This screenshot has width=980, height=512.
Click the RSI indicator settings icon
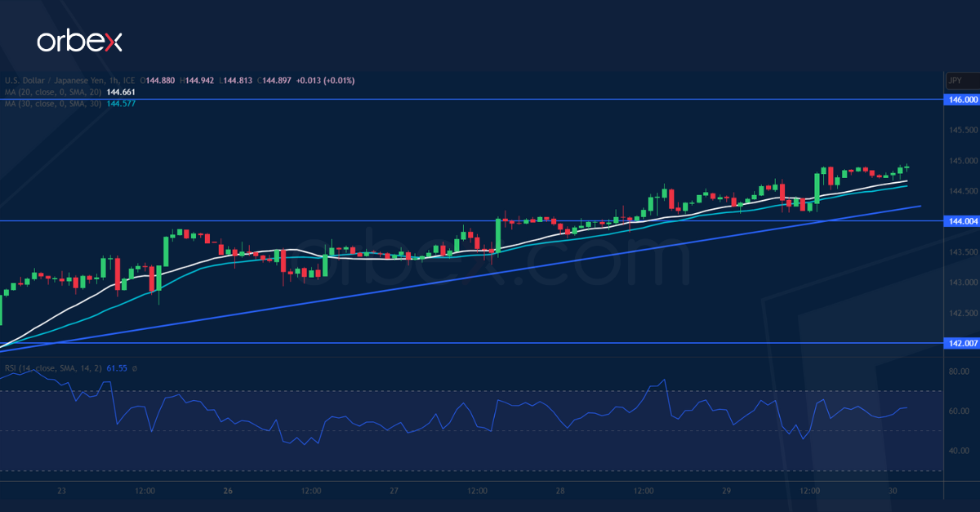point(134,368)
